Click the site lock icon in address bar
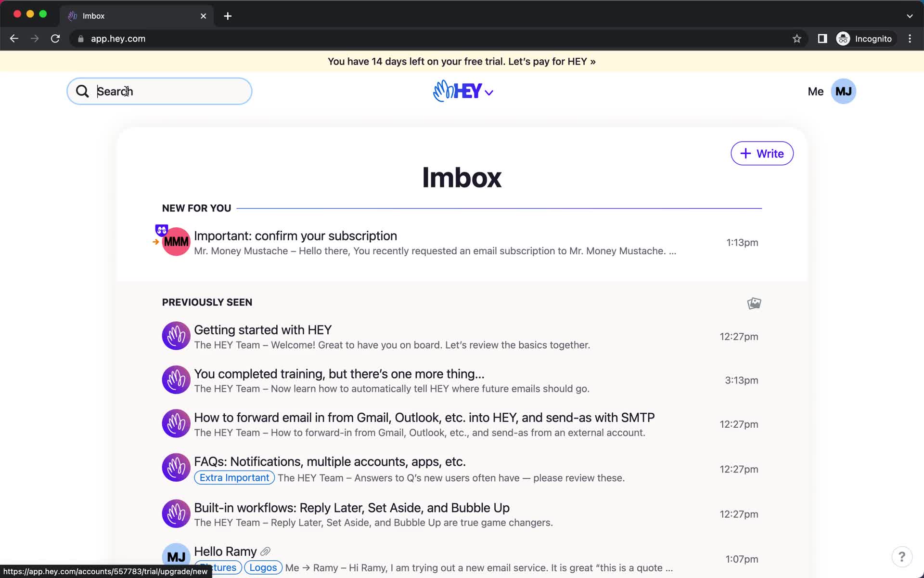This screenshot has width=924, height=578. coord(81,39)
